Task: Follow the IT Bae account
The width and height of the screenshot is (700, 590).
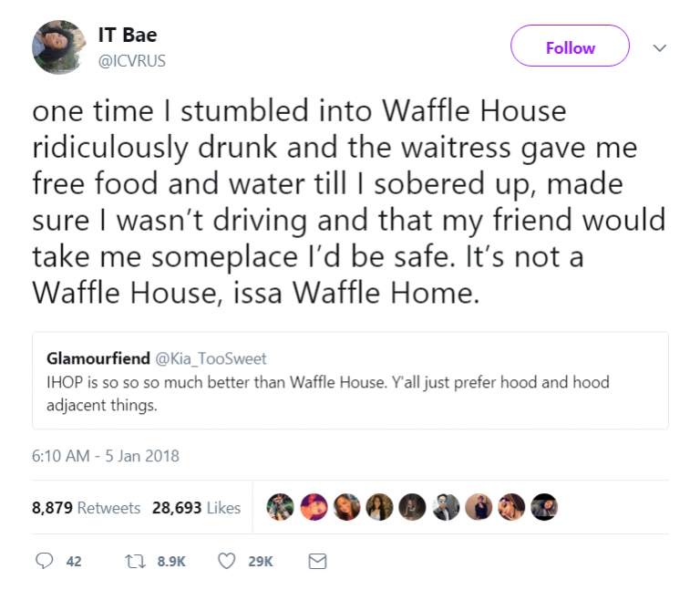Action: coord(570,47)
